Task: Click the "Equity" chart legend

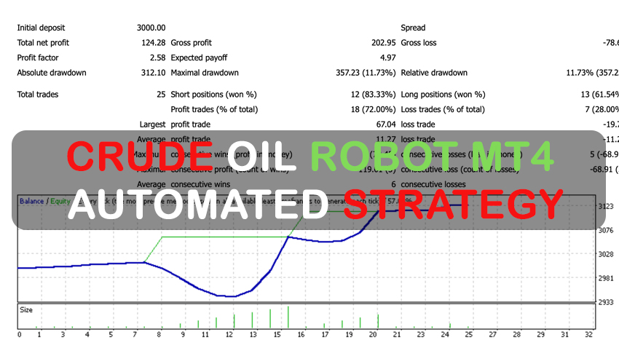Action: pos(60,202)
